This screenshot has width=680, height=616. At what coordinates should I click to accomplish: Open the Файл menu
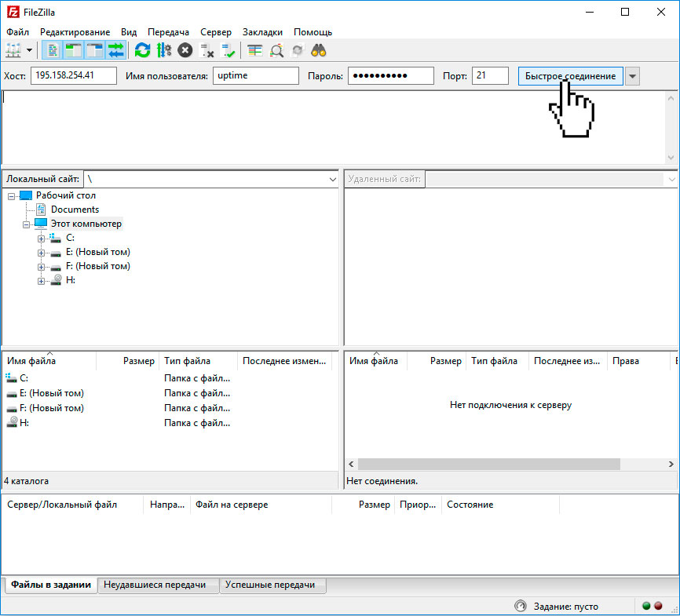pos(18,32)
